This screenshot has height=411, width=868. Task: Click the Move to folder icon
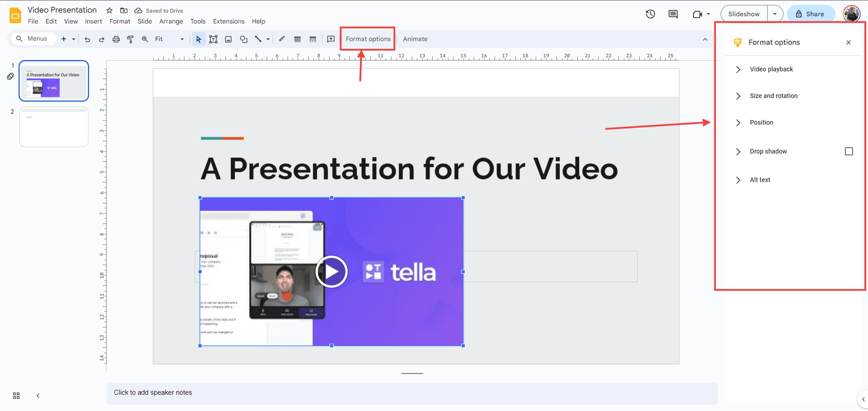click(124, 10)
